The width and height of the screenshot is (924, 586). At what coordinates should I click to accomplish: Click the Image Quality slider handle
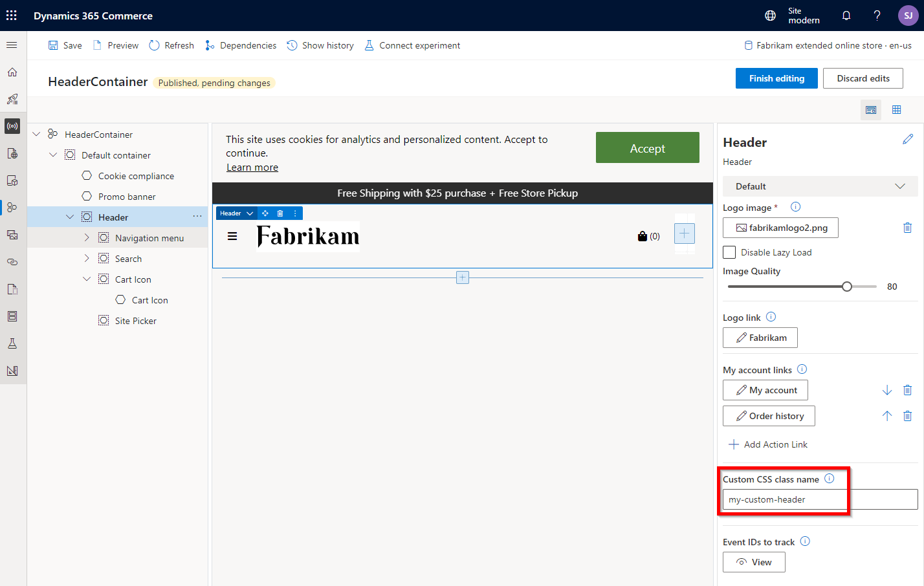pyautogui.click(x=847, y=286)
